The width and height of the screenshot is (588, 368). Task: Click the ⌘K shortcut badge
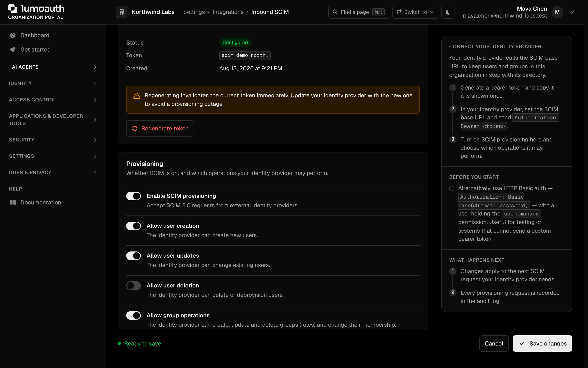coord(378,12)
